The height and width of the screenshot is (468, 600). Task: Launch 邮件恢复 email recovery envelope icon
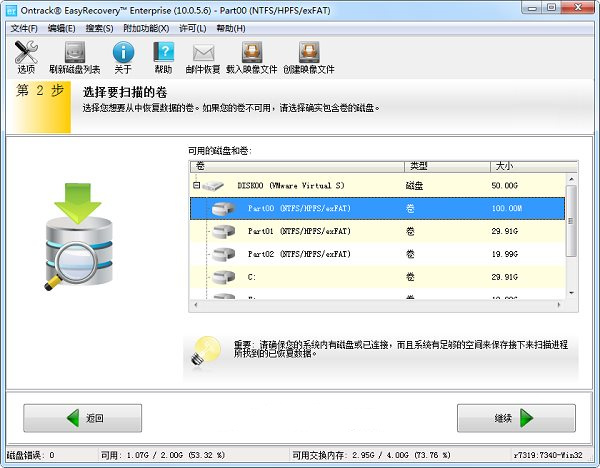(203, 53)
